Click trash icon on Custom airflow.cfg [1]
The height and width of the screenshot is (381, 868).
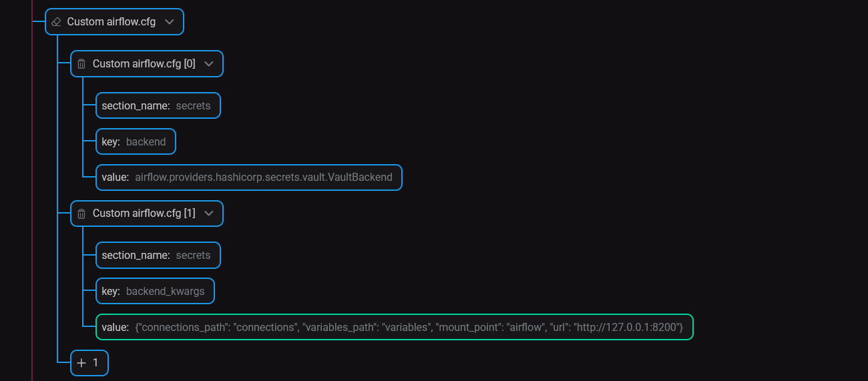coord(81,214)
